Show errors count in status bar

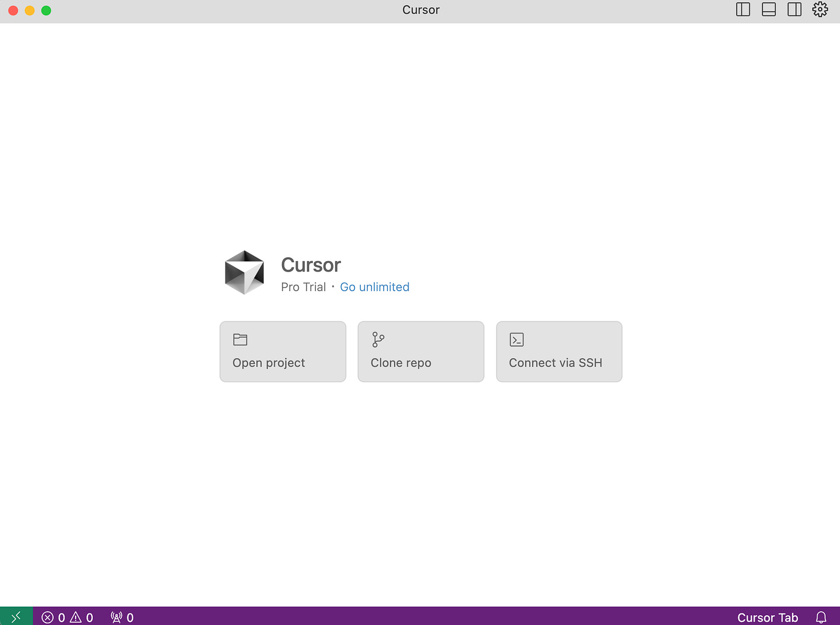(53, 618)
